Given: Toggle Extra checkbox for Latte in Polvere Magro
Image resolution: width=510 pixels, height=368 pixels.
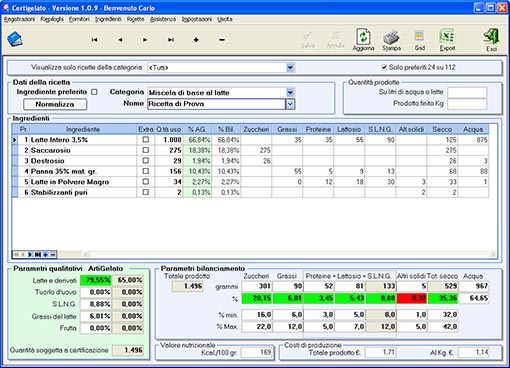Looking at the screenshot, I should (x=146, y=182).
